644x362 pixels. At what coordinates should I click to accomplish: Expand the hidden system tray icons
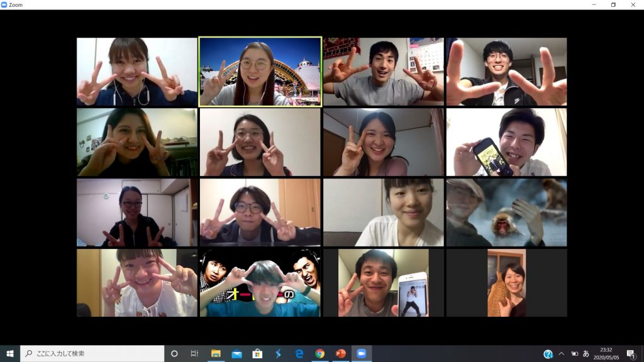click(x=561, y=353)
